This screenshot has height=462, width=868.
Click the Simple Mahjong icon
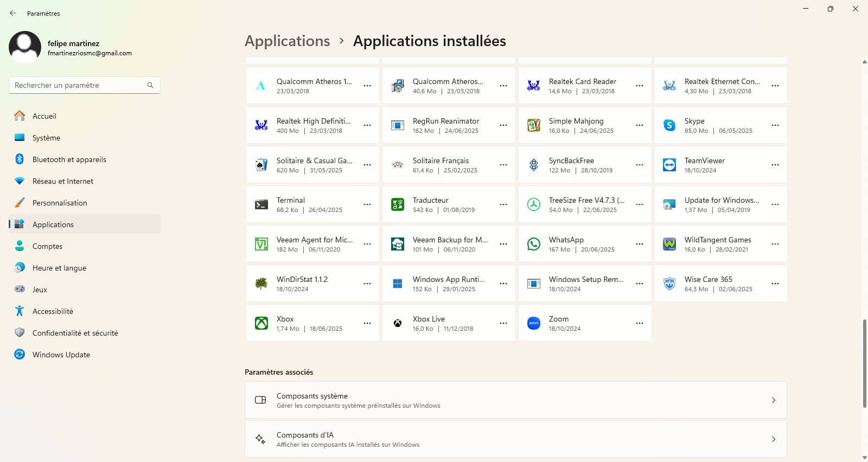coord(534,125)
